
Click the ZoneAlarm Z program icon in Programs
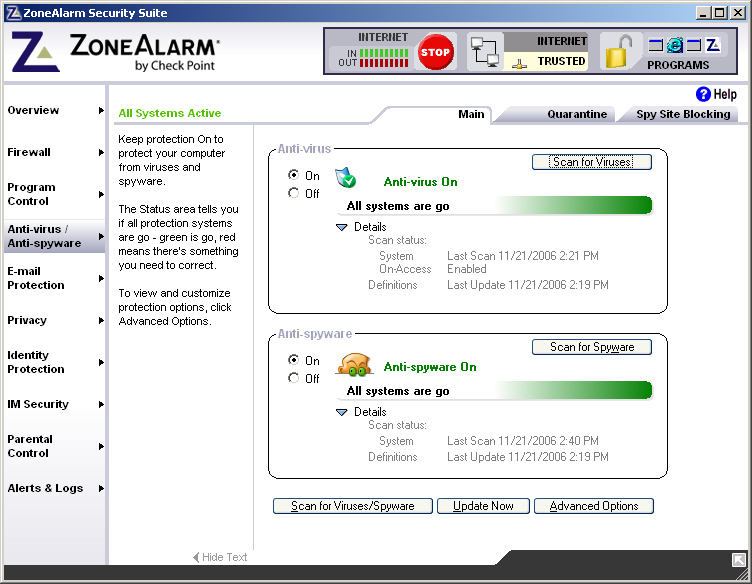tap(713, 45)
